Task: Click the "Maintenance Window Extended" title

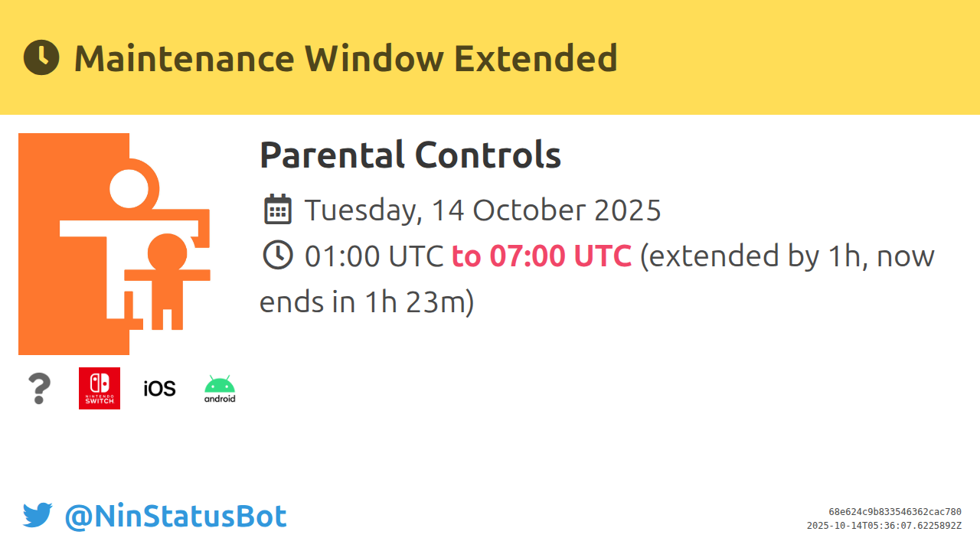Action: tap(345, 58)
